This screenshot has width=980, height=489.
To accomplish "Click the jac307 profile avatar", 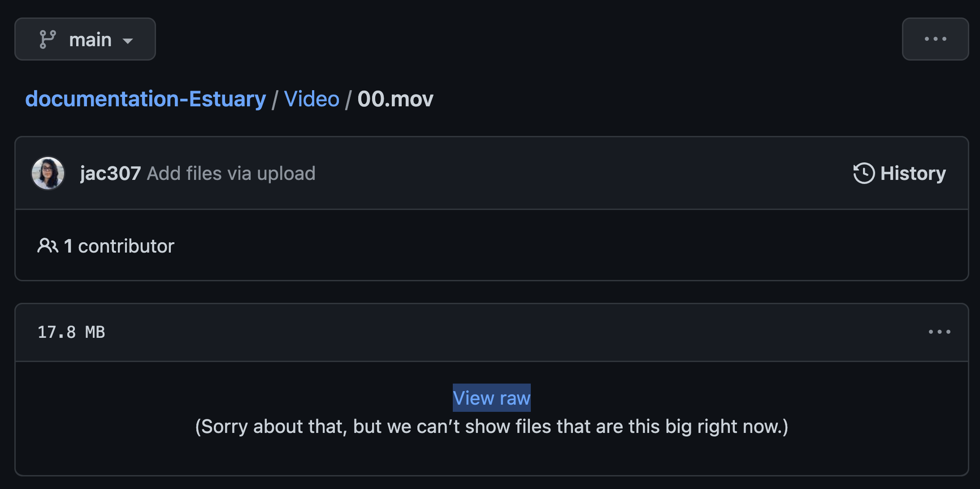I will (48, 173).
